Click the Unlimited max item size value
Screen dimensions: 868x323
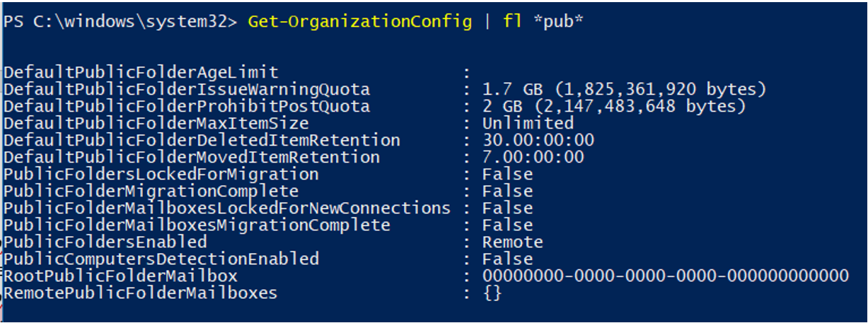coord(528,124)
